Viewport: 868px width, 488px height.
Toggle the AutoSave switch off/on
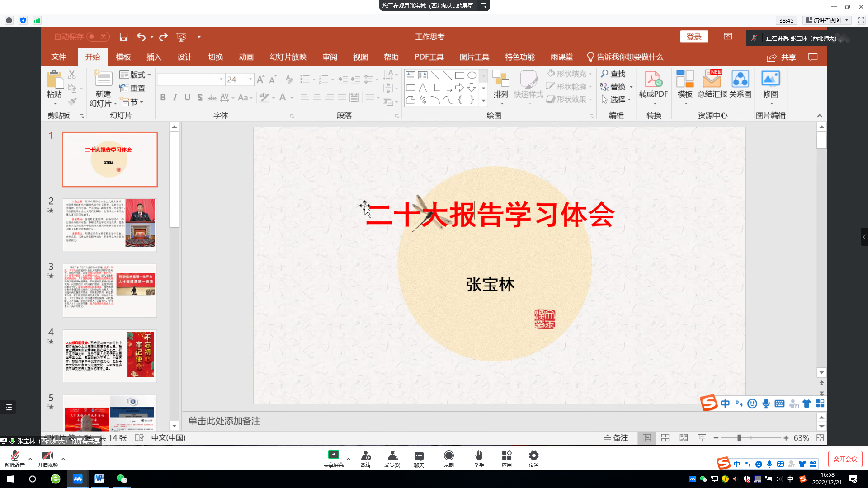click(98, 37)
